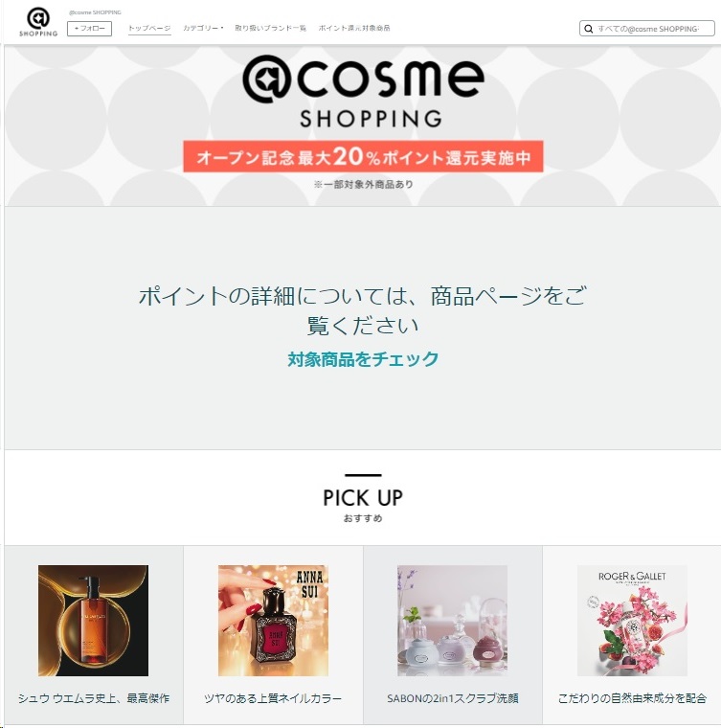Open the ROGER & GALLET fragrance thumbnail

click(632, 621)
